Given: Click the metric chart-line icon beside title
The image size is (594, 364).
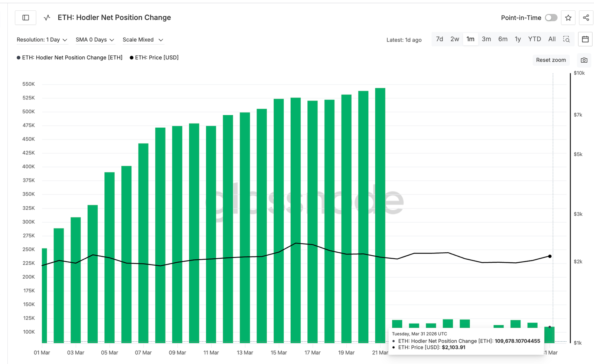Looking at the screenshot, I should pos(47,17).
